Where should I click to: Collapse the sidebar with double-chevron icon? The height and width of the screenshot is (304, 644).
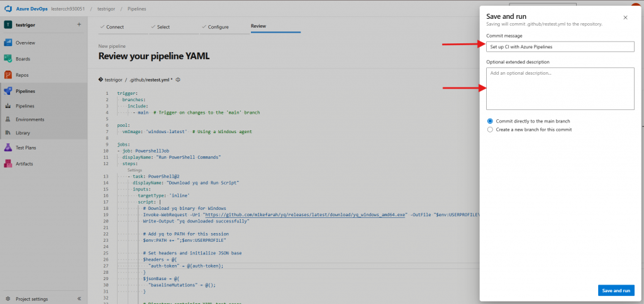(79, 299)
